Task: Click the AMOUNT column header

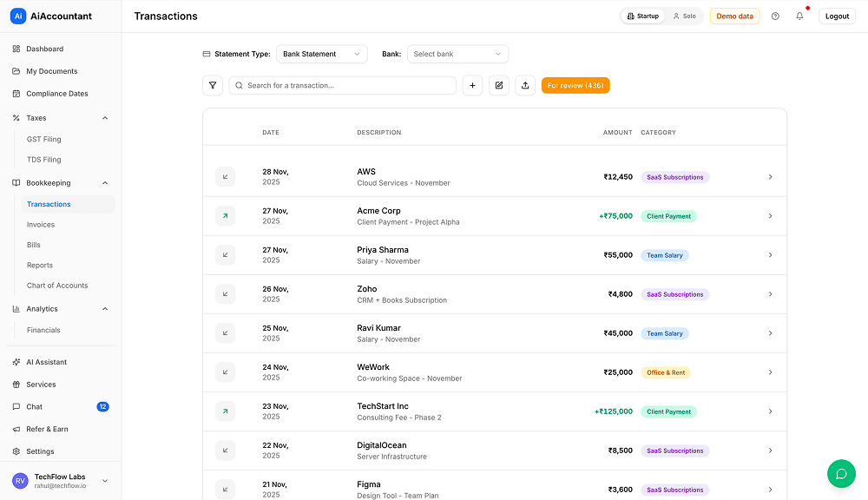Action: [x=617, y=132]
